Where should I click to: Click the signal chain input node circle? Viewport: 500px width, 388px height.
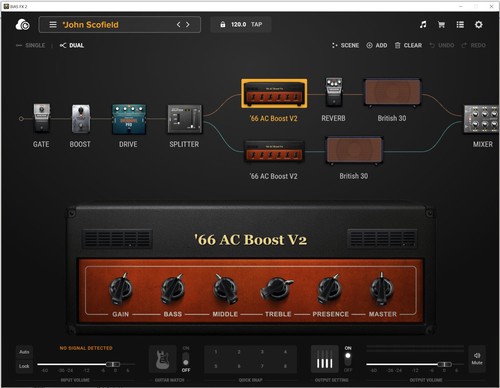coord(21,119)
